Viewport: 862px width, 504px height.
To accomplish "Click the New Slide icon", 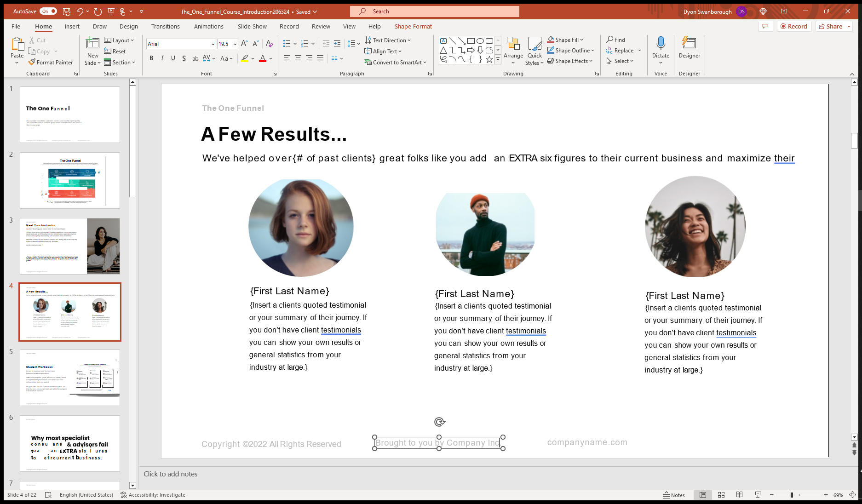I will click(x=92, y=44).
